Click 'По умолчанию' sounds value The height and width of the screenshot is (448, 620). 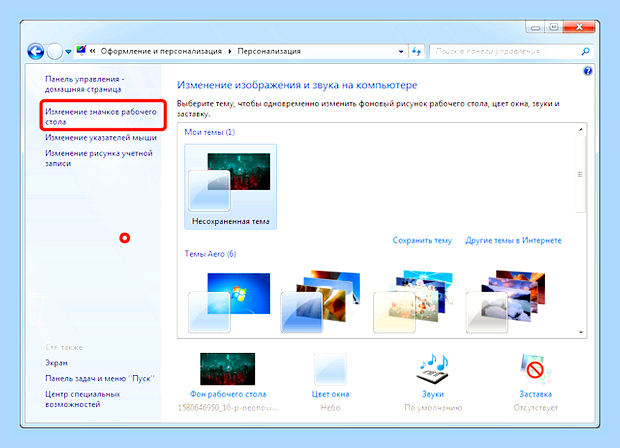click(433, 408)
